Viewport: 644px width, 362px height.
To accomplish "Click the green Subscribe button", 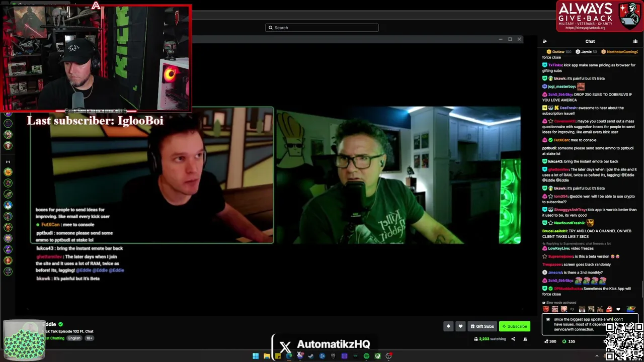I will pos(515,326).
